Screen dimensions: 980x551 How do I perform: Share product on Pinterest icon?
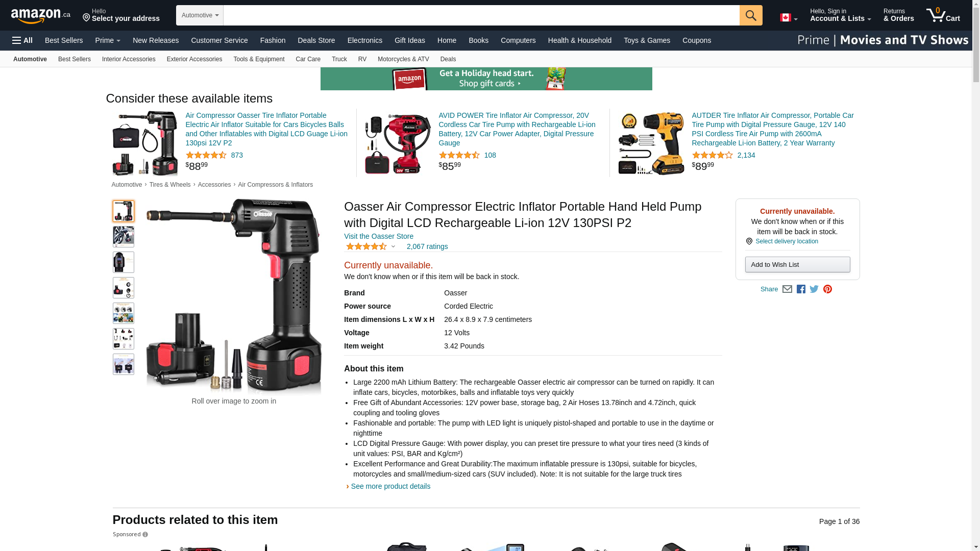point(827,289)
